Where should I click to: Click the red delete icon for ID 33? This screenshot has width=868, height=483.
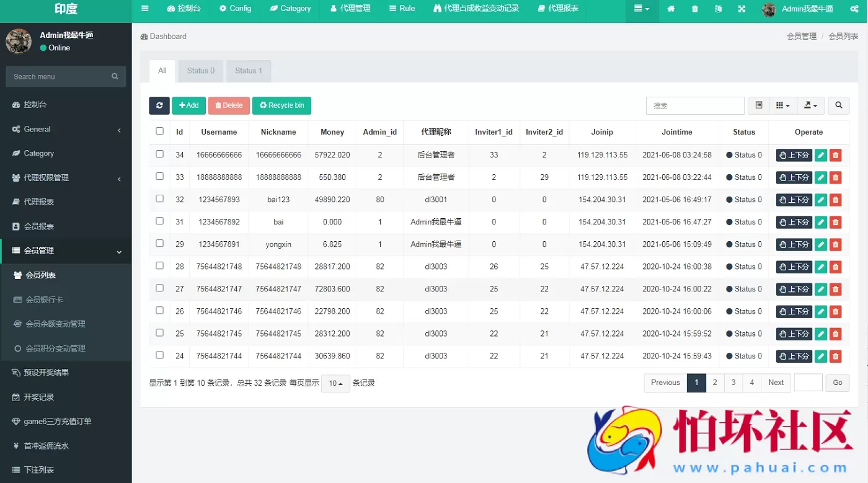[x=835, y=177]
